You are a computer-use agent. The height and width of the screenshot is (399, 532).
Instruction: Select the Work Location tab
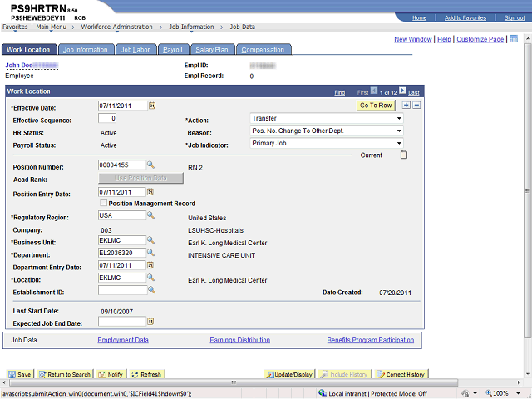pos(28,50)
